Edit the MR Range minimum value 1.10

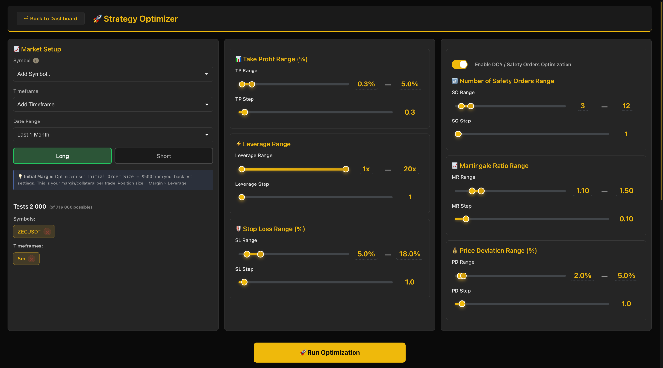(x=583, y=191)
